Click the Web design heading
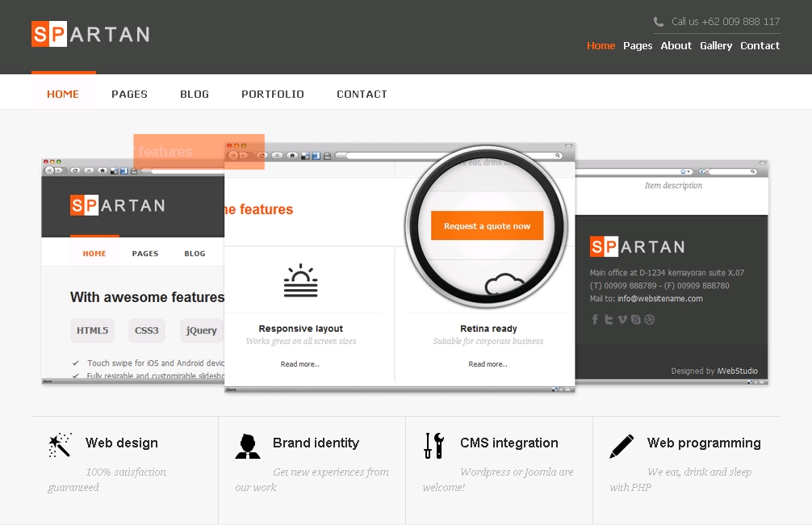Screen dimensions: 812x529 (x=122, y=443)
